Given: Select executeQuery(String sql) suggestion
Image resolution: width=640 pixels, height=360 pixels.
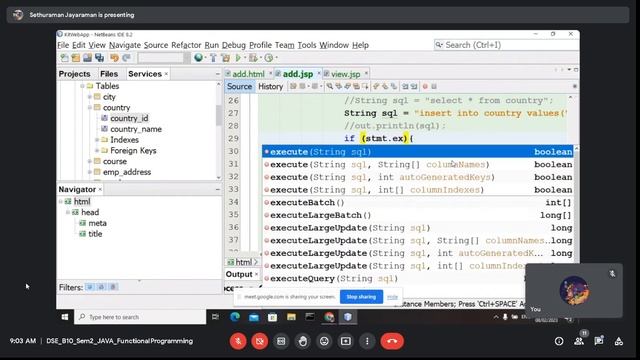Looking at the screenshot, I should tap(418, 278).
